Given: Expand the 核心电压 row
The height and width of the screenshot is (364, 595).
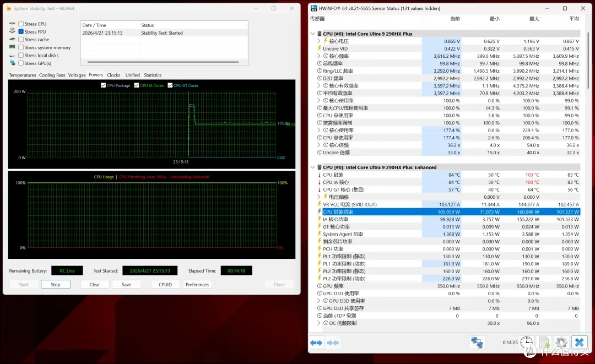Looking at the screenshot, I should (x=319, y=41).
